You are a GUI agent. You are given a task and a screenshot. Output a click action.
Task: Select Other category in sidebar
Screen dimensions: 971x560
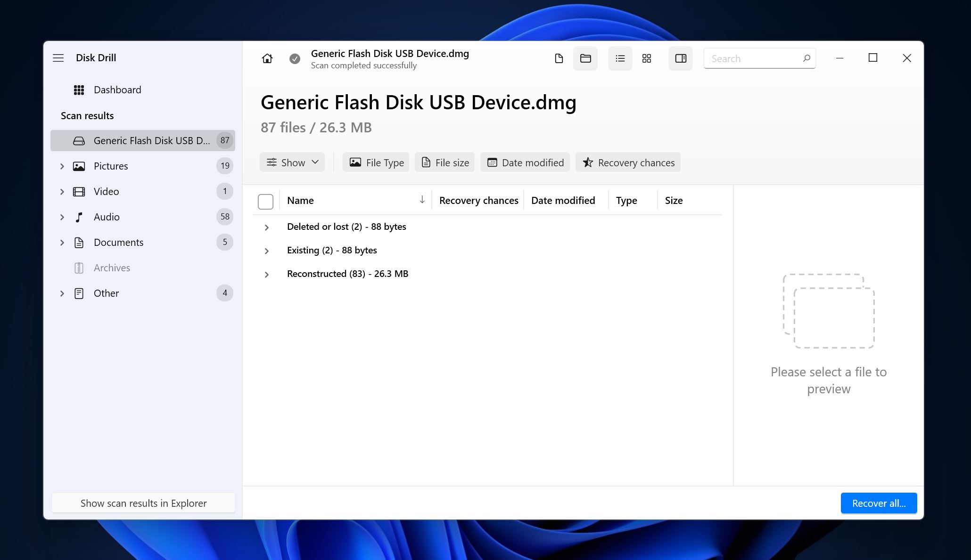106,292
